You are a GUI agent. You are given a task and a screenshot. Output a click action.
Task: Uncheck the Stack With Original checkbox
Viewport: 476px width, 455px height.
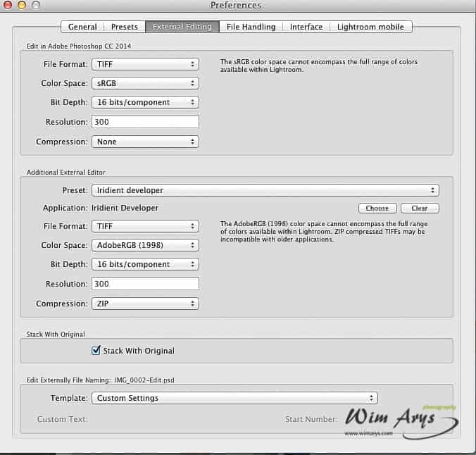pyautogui.click(x=96, y=350)
